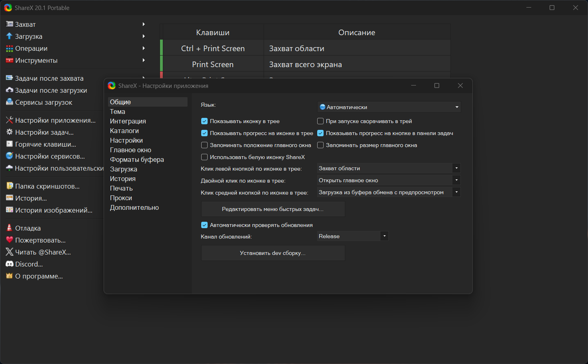This screenshot has height=364, width=588.
Task: Uncheck Показывать прогресс на кнопке в панели задач
Action: pos(320,133)
